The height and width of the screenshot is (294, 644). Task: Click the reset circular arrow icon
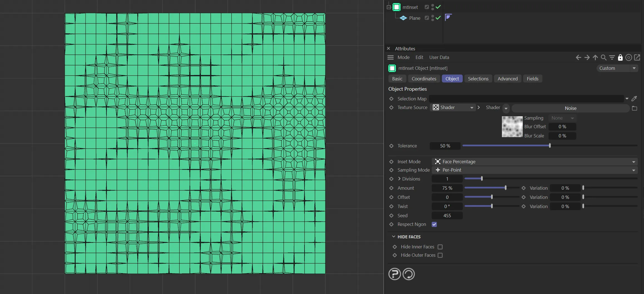408,274
